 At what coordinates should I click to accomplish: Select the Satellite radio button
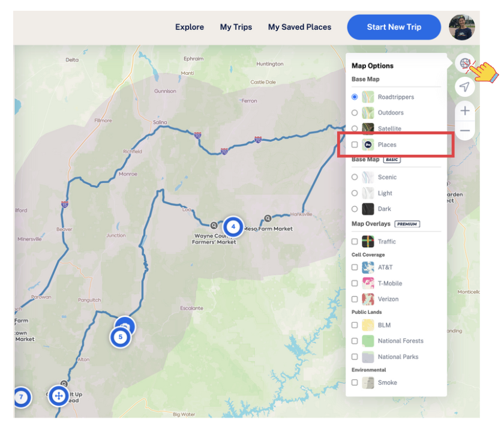pos(355,128)
